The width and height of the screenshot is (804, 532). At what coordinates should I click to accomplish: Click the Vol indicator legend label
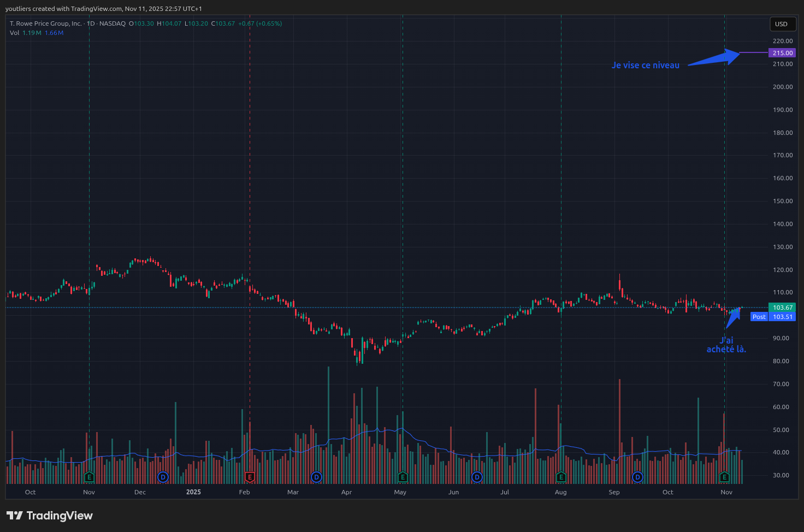tap(14, 33)
